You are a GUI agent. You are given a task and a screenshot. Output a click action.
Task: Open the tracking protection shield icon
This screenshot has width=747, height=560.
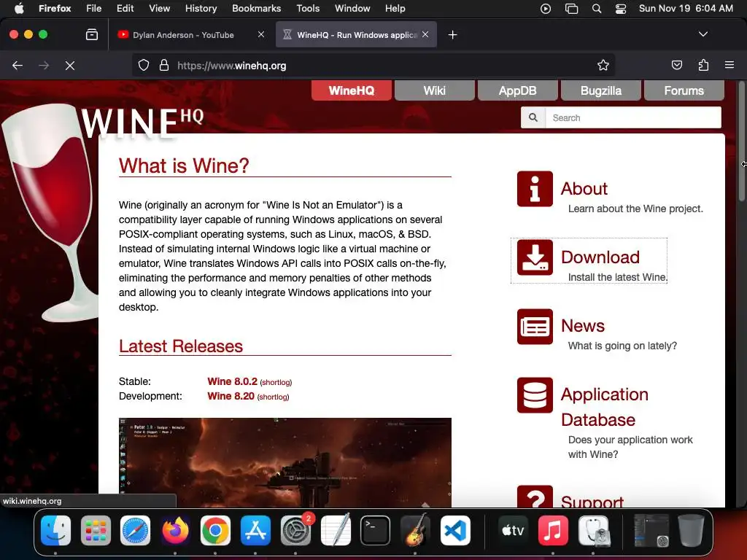tap(144, 65)
